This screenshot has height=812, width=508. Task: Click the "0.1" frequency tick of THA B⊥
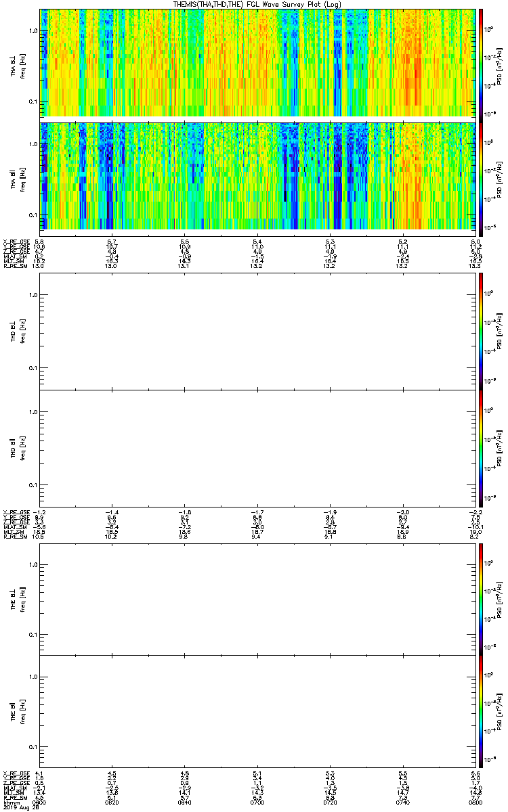[x=33, y=102]
